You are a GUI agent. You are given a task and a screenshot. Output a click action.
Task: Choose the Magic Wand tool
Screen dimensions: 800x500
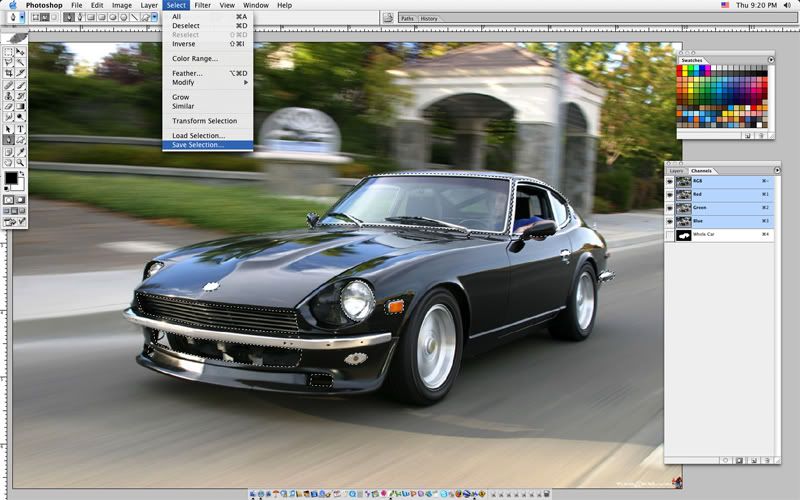click(21, 61)
